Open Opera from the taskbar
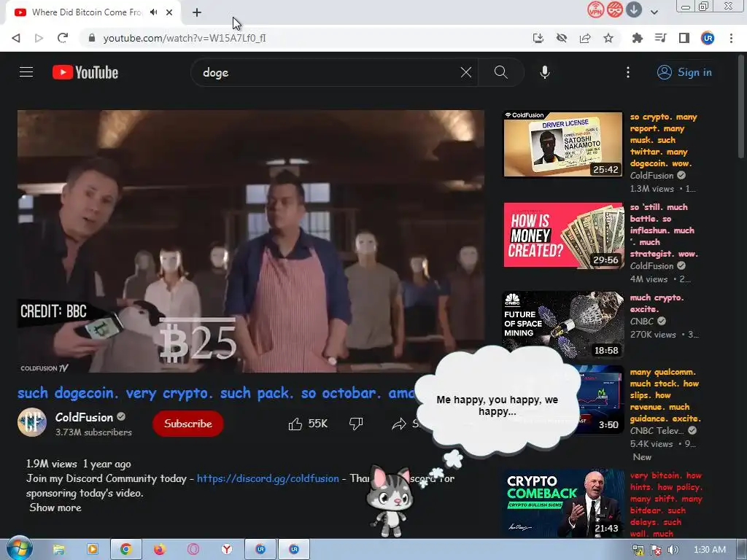 pos(193,550)
